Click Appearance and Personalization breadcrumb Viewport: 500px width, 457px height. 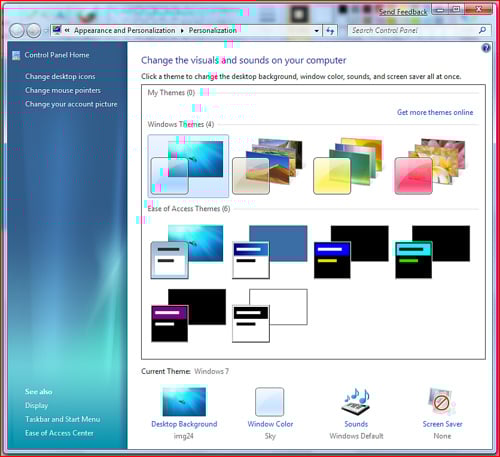[x=124, y=30]
